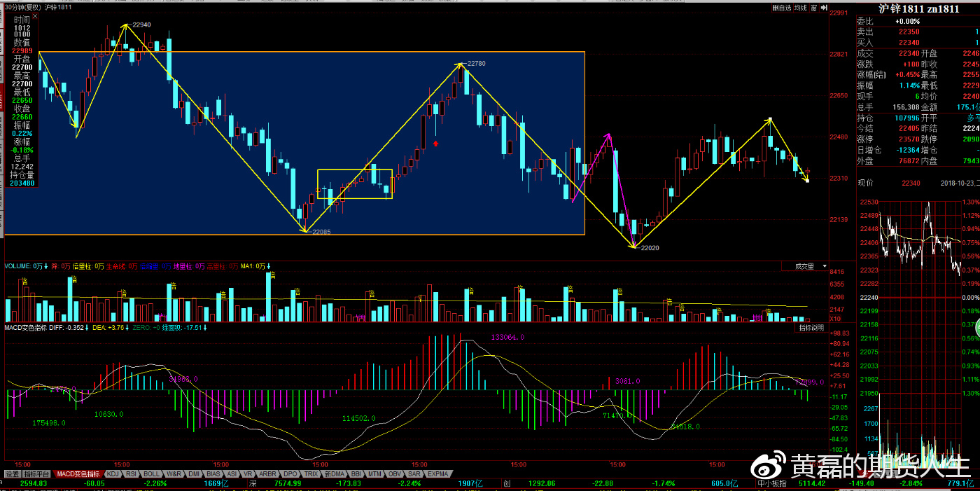Click the 30分钟(复权) period label
Viewport: 980px width, 491px height.
pos(21,7)
